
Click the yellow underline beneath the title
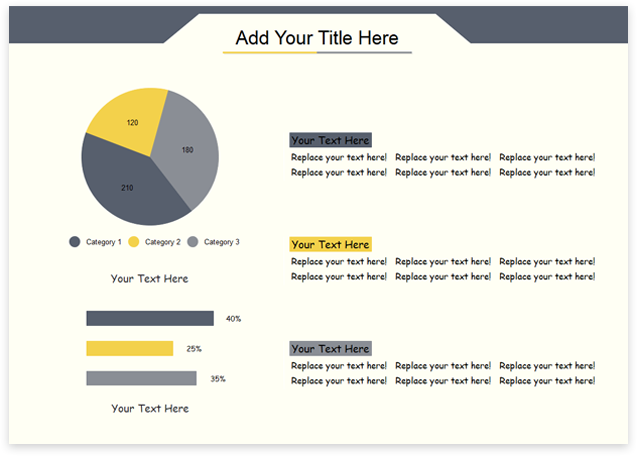coord(269,53)
